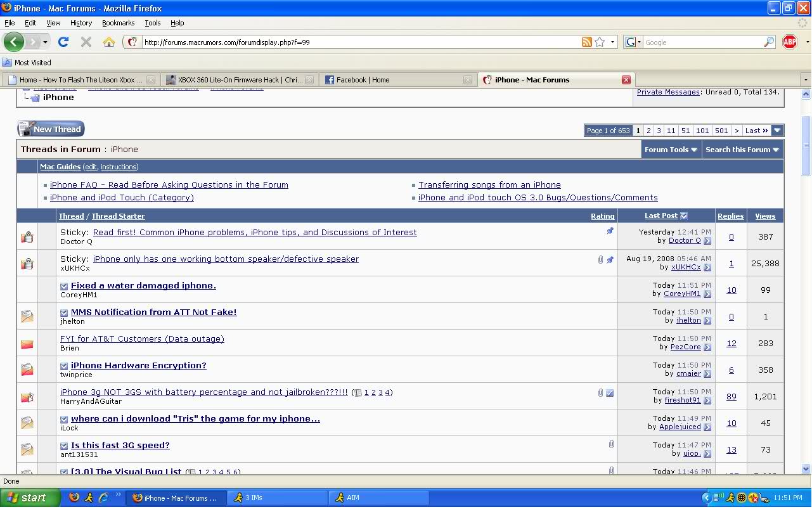Open the Tools menu

pos(153,23)
